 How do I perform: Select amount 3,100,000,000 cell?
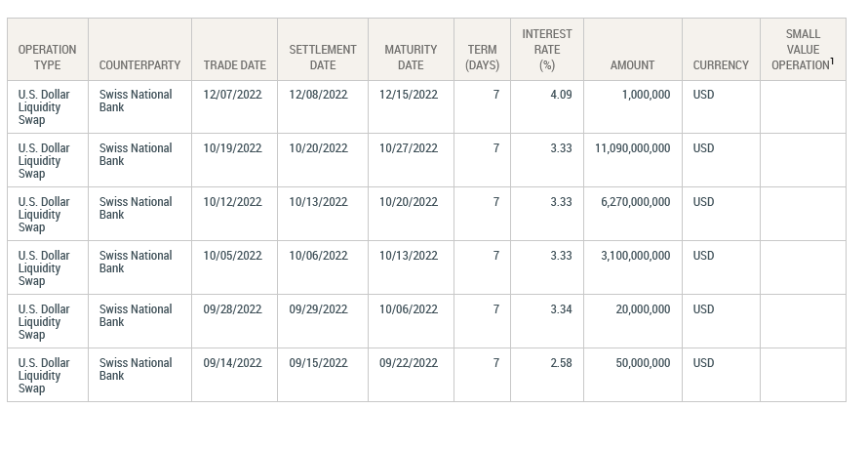point(633,267)
